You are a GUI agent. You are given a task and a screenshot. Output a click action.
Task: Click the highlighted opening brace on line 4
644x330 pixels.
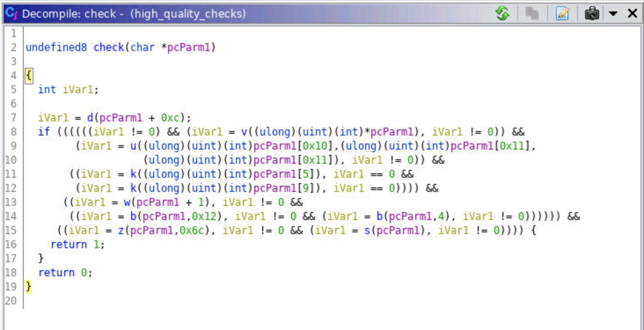[29, 76]
